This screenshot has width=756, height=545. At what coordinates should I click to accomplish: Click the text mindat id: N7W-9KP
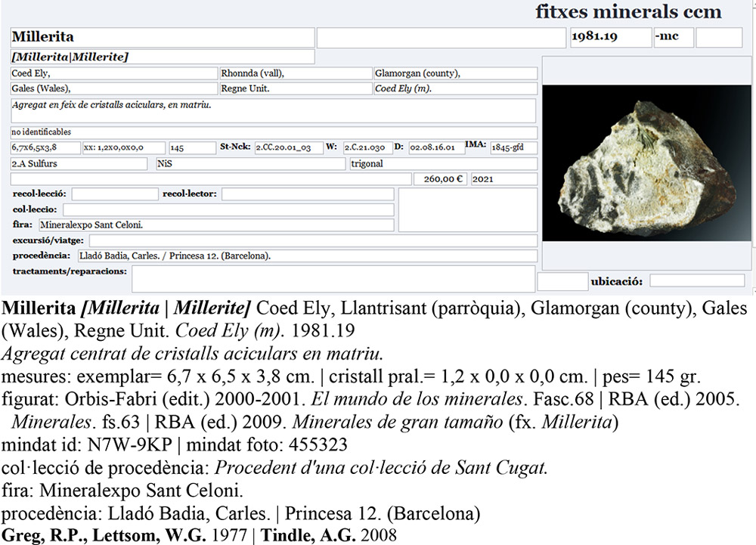87,444
